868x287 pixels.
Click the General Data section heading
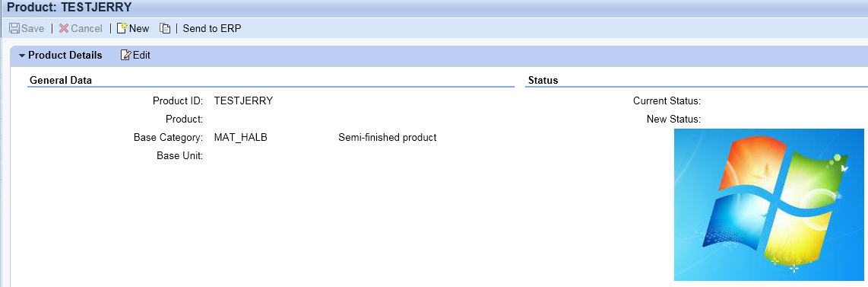click(x=61, y=81)
